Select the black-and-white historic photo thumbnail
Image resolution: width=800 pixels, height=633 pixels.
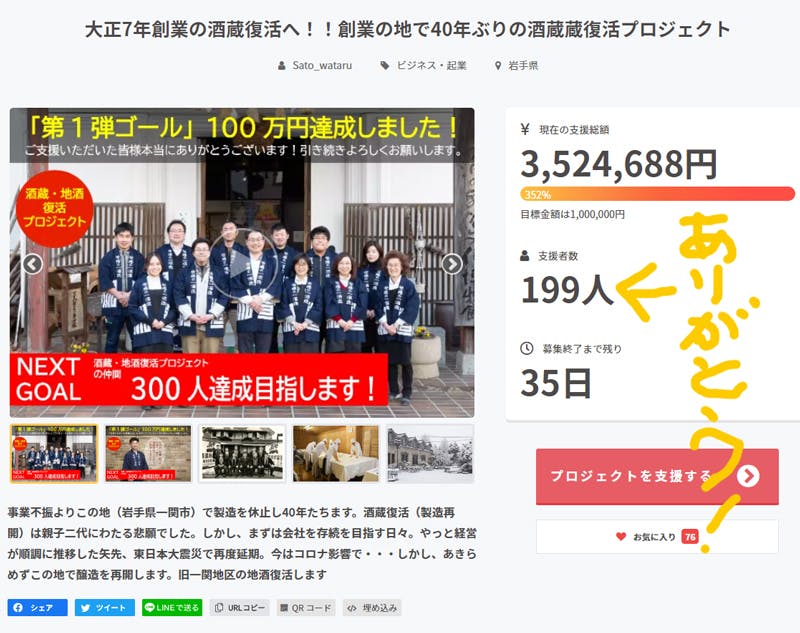(x=242, y=453)
